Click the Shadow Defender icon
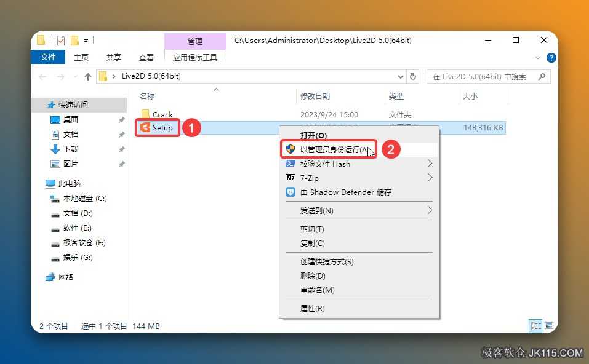The height and width of the screenshot is (364, 589). pyautogui.click(x=290, y=192)
